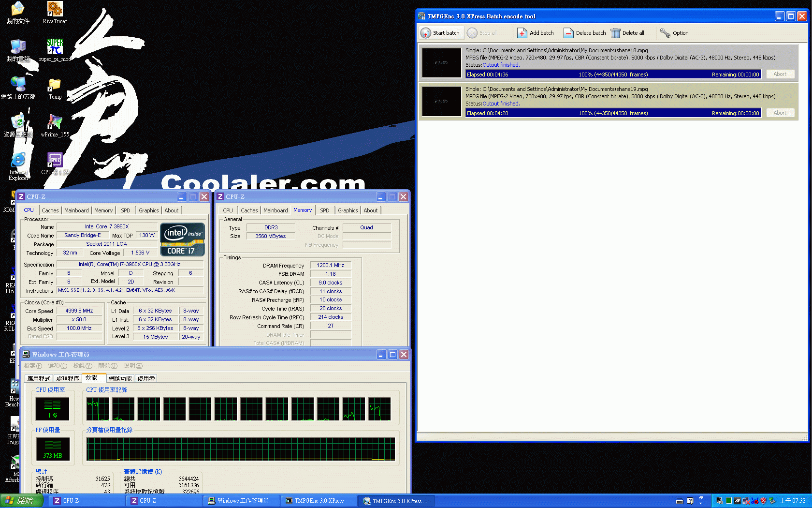This screenshot has width=812, height=508.
Task: Click shana18.mpg encoding progress bar
Action: (613, 74)
